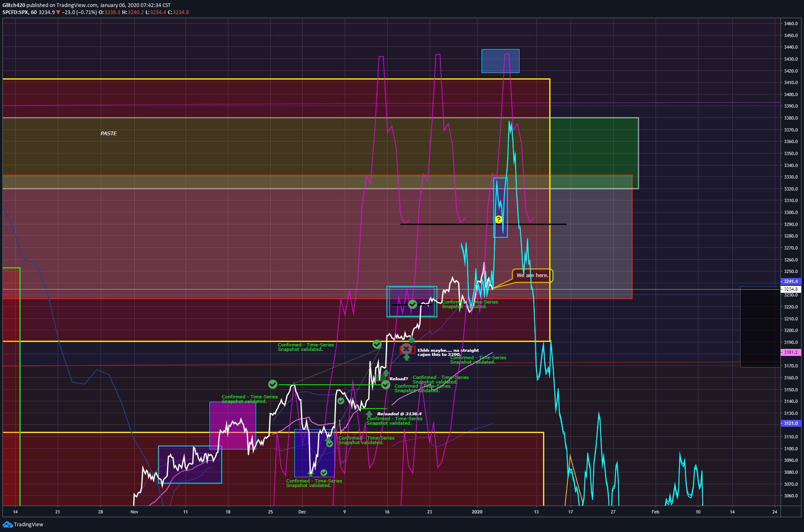Click the 3234.8 current price label

pos(790,289)
